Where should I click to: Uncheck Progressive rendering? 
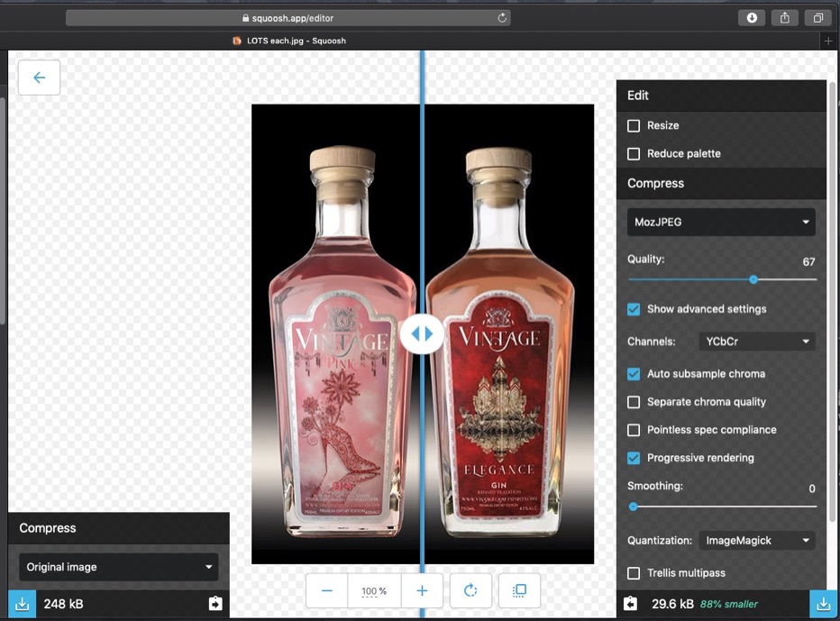[634, 458]
